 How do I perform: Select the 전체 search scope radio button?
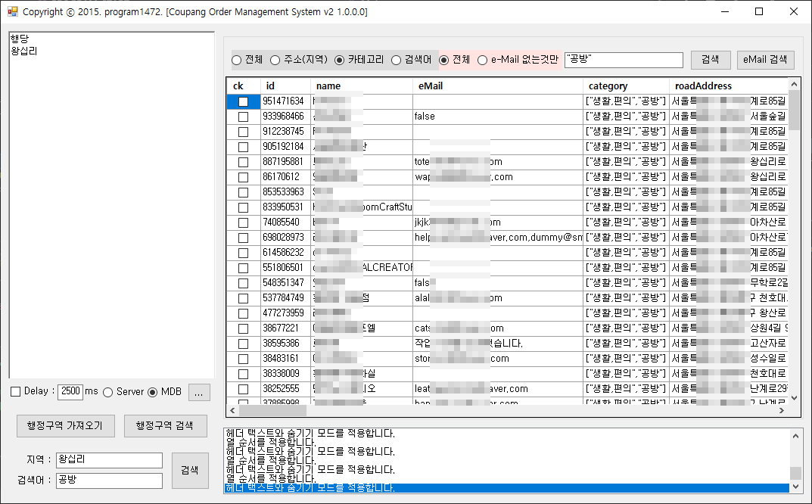point(237,61)
